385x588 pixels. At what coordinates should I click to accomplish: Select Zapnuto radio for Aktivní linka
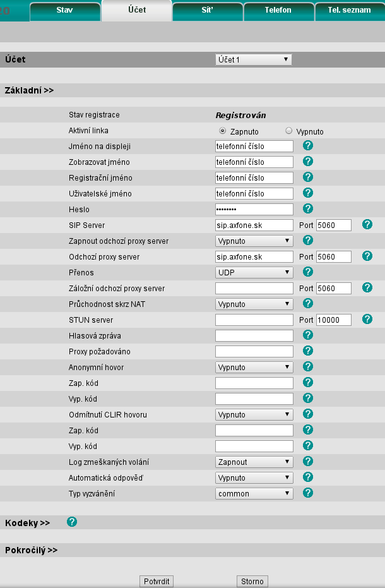[223, 131]
